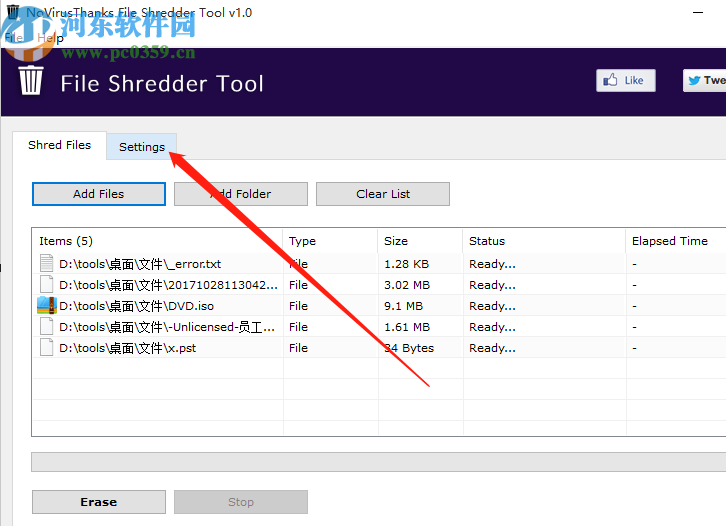Click the x.pst file icon
Viewport: 726px width, 526px height.
tap(46, 348)
